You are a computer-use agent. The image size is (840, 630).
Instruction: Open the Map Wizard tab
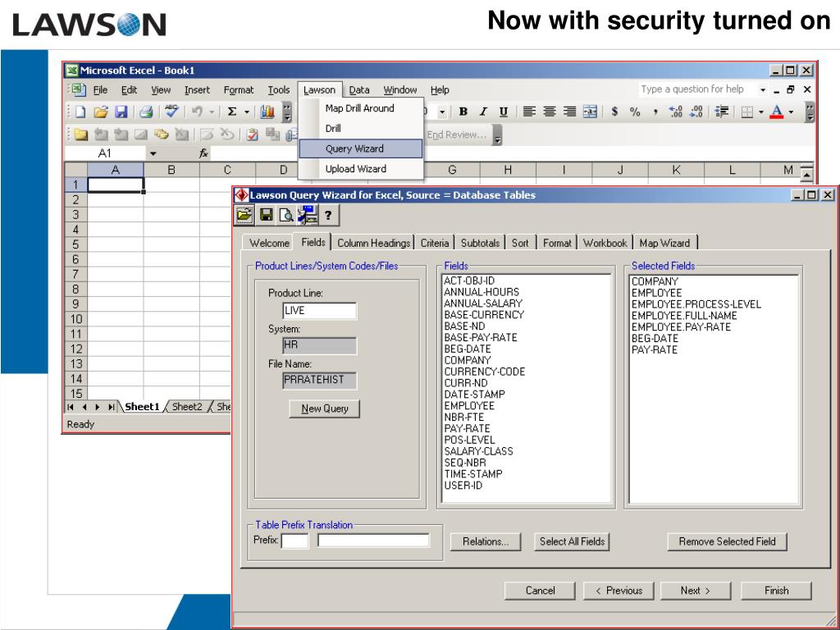click(x=664, y=243)
